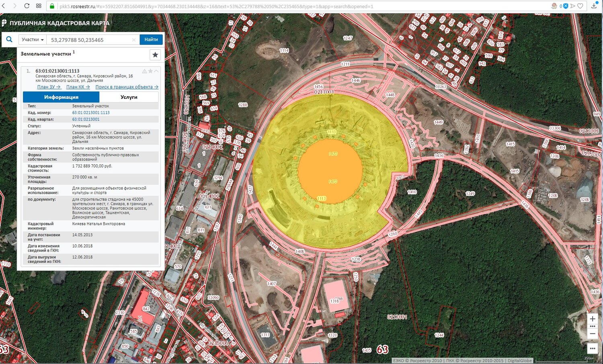Image resolution: width=603 pixels, height=364 pixels.
Task: Click the map parcel labeled 1249
Action: (470, 194)
